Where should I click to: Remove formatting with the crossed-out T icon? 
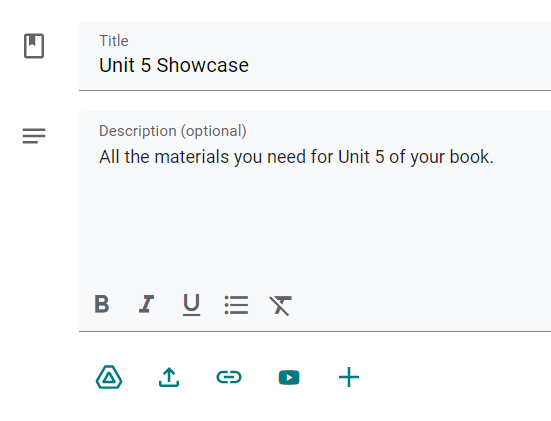(x=280, y=305)
